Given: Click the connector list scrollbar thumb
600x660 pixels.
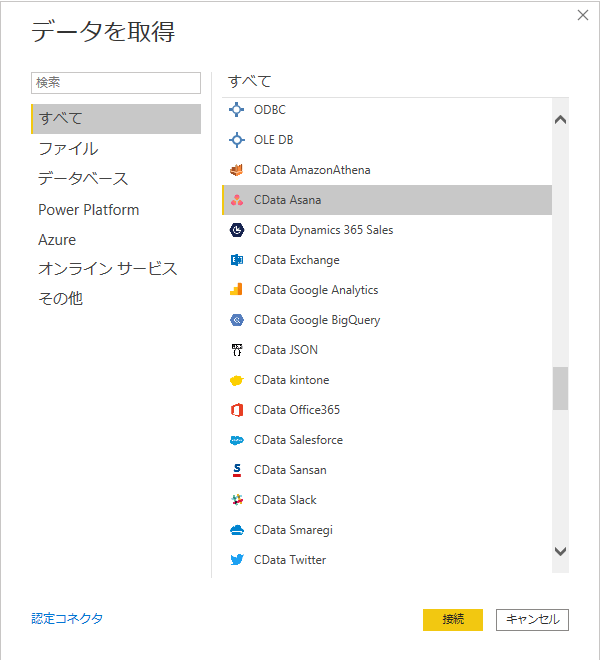Looking at the screenshot, I should point(560,388).
